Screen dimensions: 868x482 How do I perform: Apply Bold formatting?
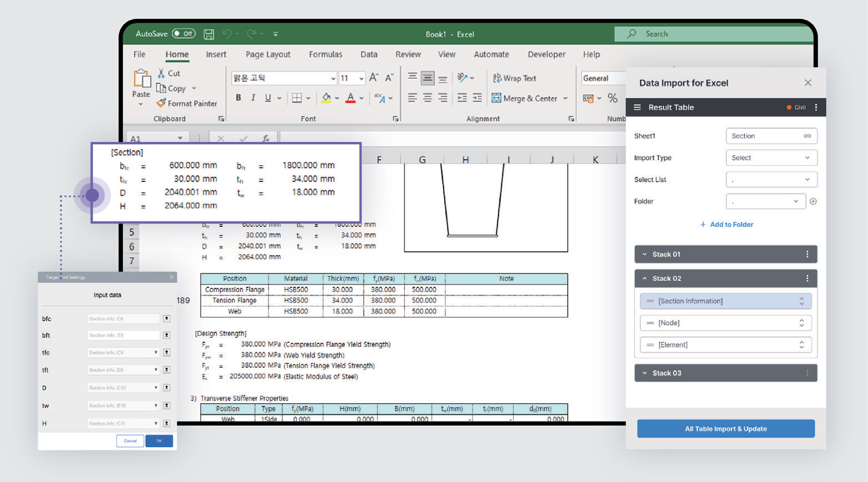(238, 98)
